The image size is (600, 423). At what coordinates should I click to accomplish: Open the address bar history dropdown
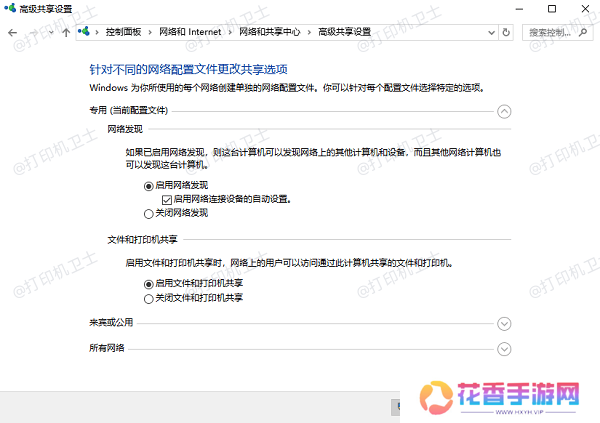(490, 32)
